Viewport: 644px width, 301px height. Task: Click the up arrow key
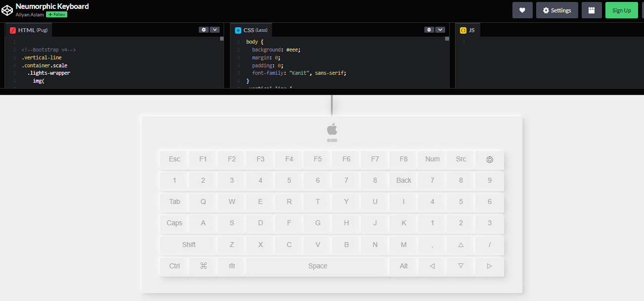[x=461, y=245]
